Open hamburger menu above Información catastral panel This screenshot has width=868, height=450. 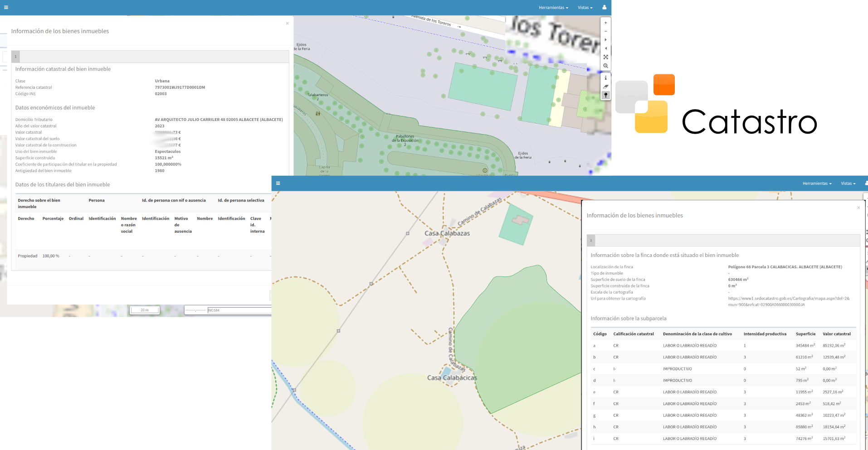point(6,7)
